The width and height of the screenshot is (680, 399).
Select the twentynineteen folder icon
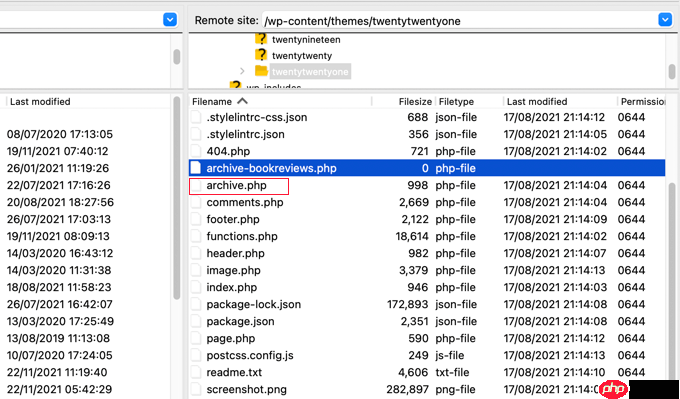261,39
